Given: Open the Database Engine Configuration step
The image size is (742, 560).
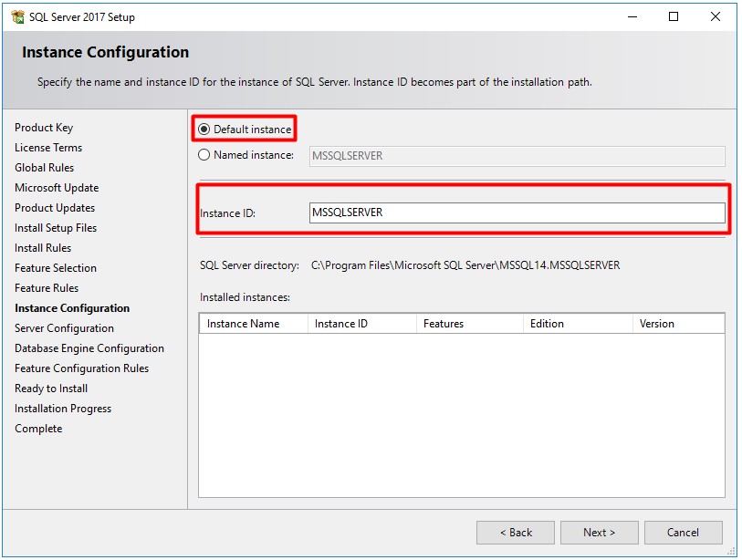Looking at the screenshot, I should (x=88, y=347).
